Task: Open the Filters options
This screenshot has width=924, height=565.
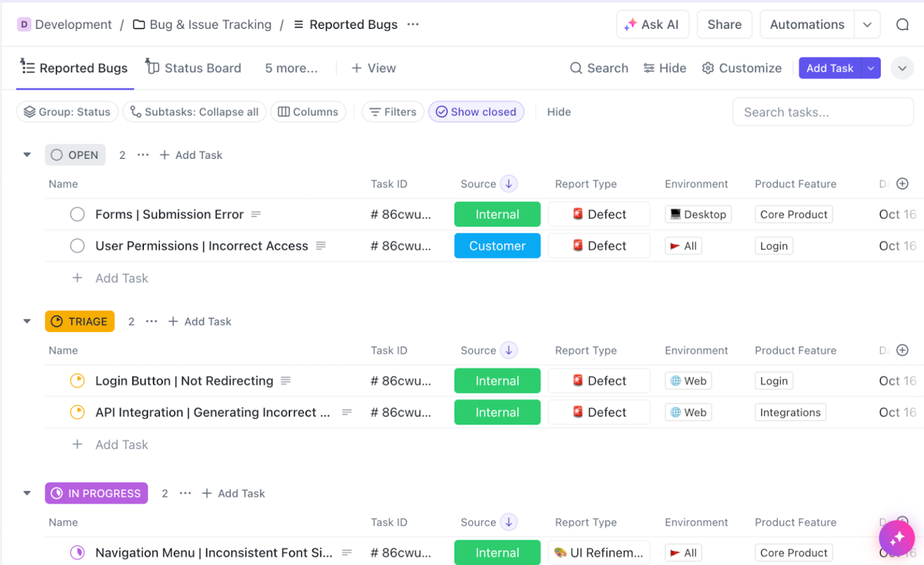Action: [x=392, y=111]
